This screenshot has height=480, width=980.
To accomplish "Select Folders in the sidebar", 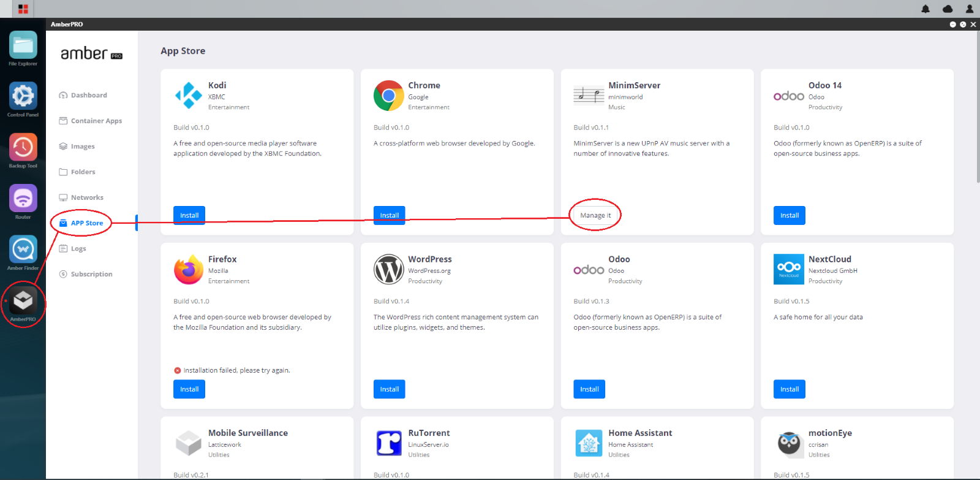I will coord(77,172).
